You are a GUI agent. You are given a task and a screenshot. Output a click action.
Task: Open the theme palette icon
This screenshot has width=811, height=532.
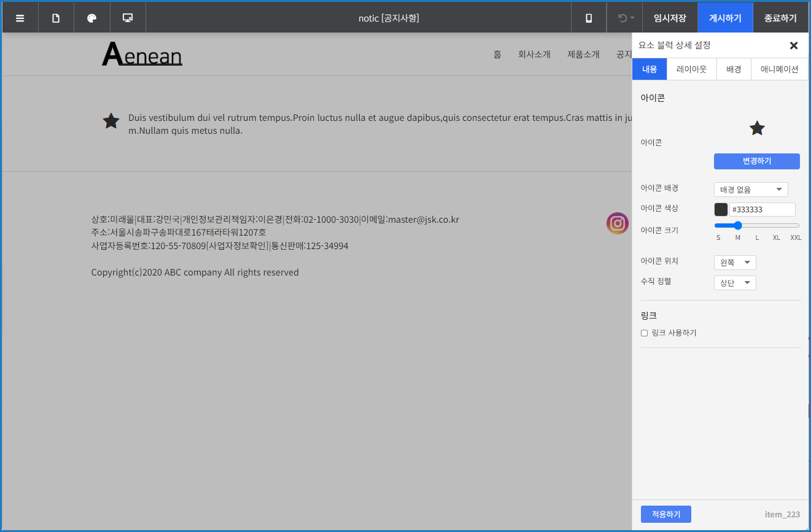pyautogui.click(x=91, y=17)
